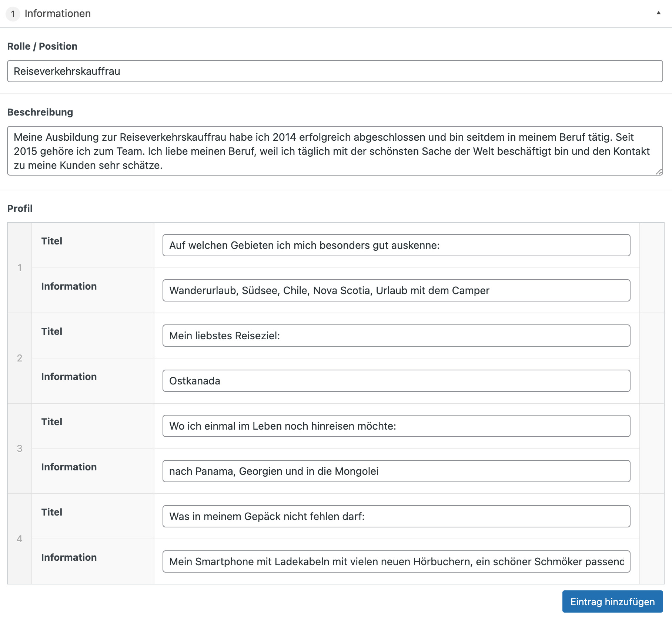Click into the Beschreibung text area
This screenshot has width=672, height=620.
(x=335, y=151)
